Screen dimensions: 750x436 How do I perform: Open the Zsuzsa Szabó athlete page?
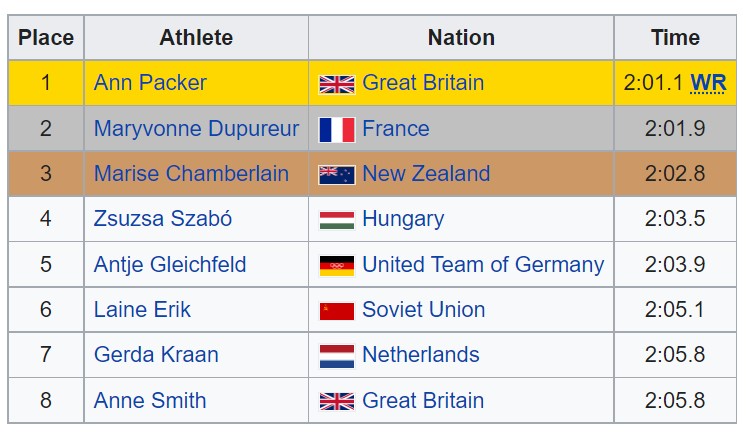pos(163,218)
